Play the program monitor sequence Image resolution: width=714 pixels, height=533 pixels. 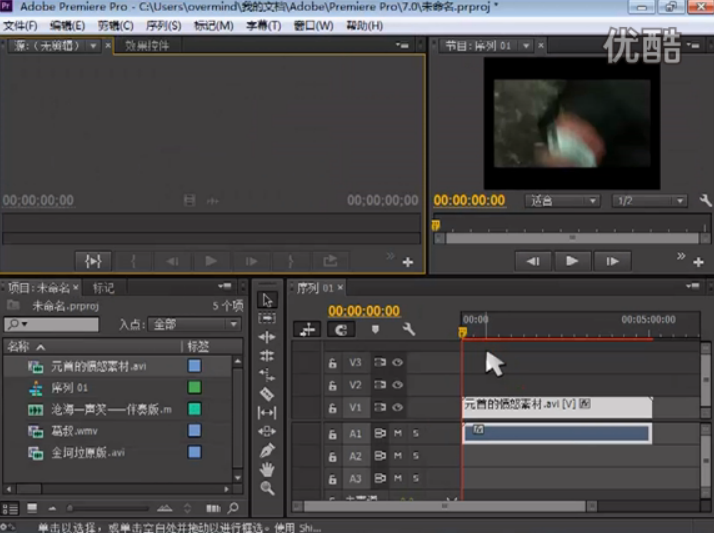572,261
